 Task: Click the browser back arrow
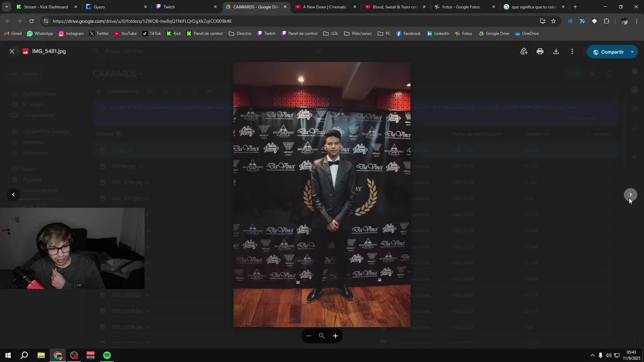point(7,21)
